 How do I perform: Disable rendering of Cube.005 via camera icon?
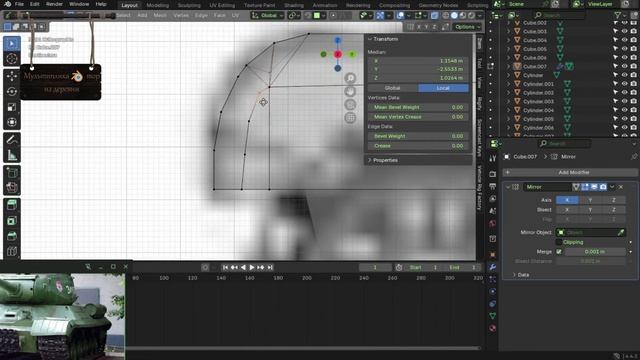[x=633, y=49]
